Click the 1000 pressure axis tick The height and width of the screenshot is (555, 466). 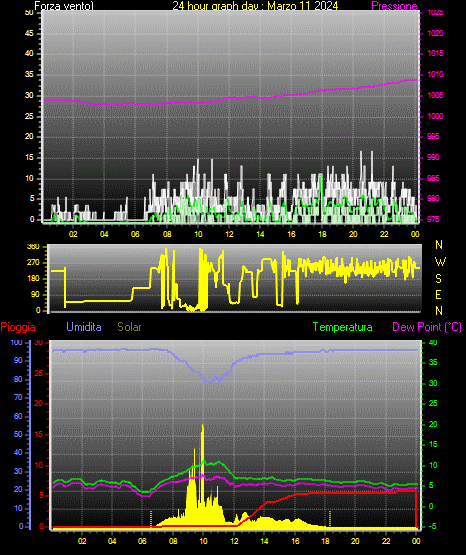435,116
